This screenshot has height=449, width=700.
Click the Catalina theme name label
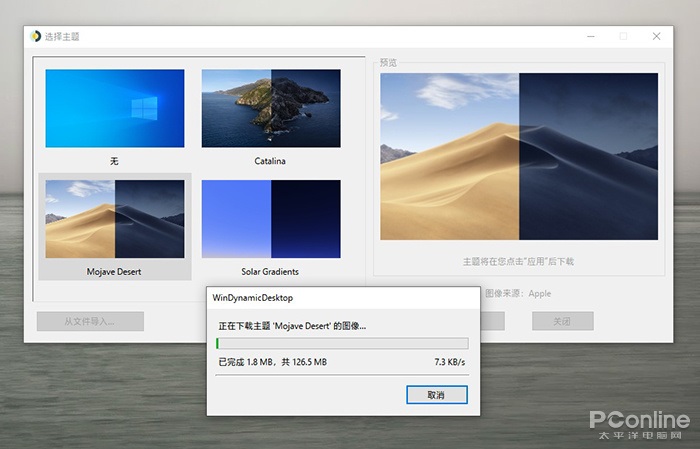click(270, 161)
